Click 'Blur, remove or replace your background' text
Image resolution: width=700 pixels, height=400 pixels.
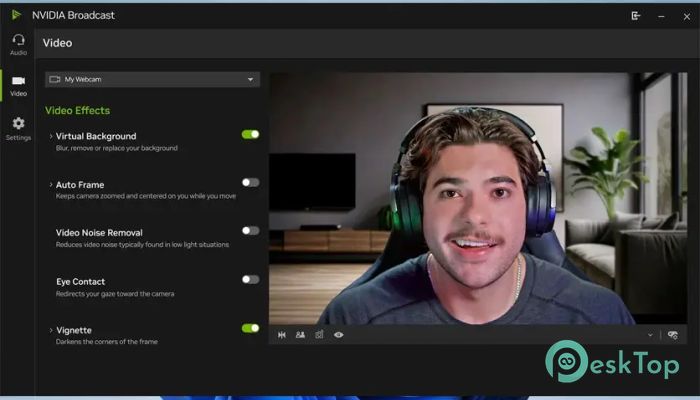coord(117,148)
